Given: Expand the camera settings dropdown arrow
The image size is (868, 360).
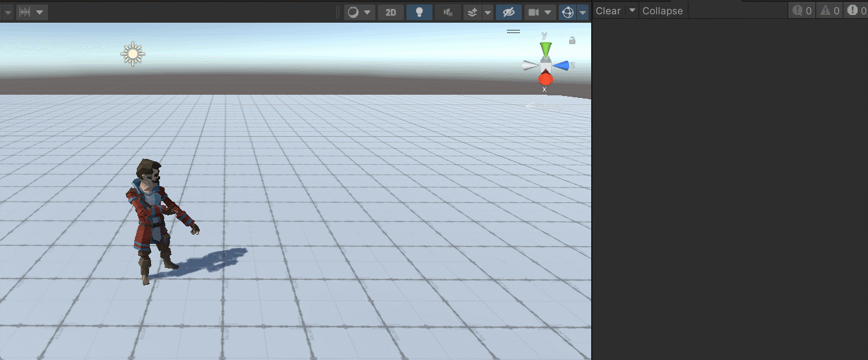Looking at the screenshot, I should pyautogui.click(x=549, y=12).
